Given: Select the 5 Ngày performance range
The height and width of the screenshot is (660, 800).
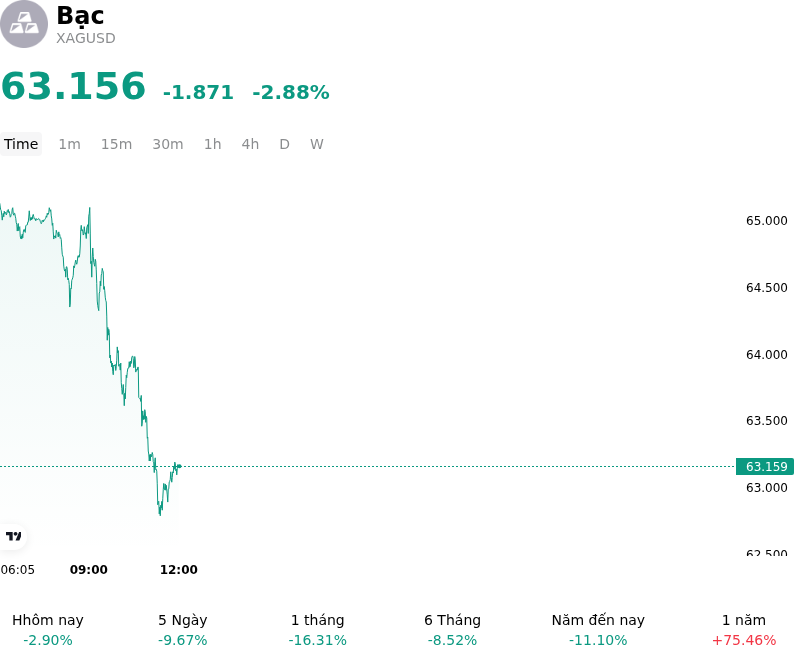Looking at the screenshot, I should click(x=183, y=630).
